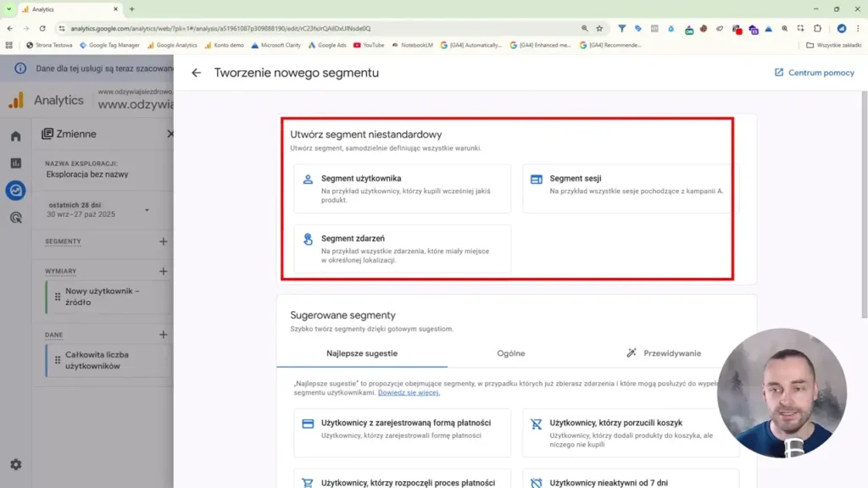Viewport: 868px width, 488px height.
Task: Open Admin settings gear icon
Action: [15, 465]
